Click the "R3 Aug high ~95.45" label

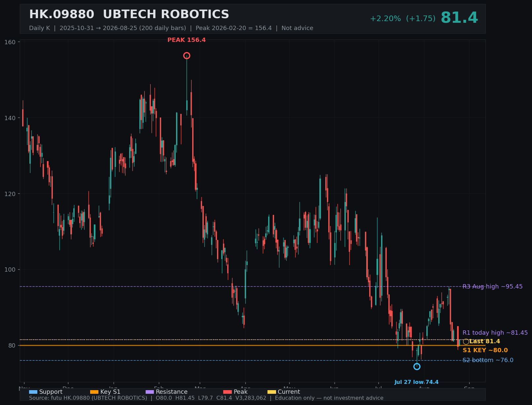[492, 287]
